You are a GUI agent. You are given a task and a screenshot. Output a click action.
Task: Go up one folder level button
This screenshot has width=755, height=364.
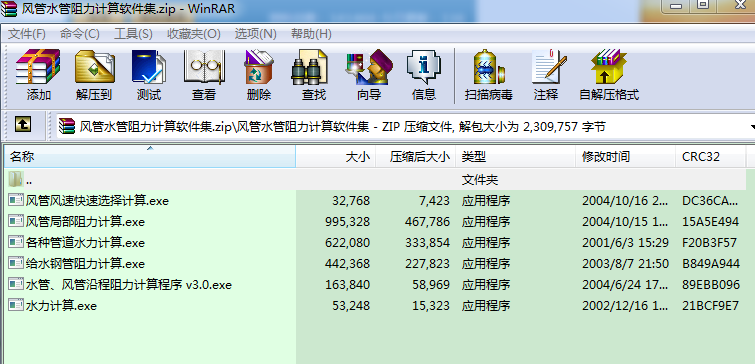coord(23,125)
